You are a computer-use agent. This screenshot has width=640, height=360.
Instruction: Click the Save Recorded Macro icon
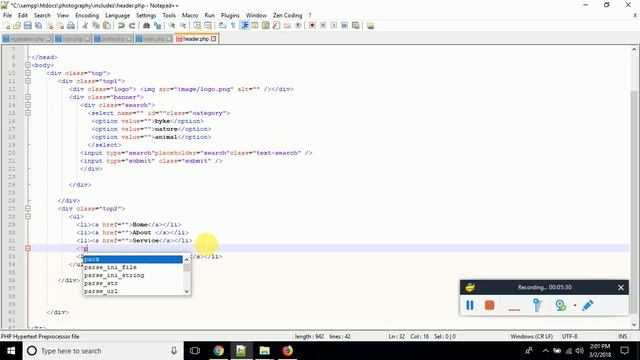tap(356, 25)
